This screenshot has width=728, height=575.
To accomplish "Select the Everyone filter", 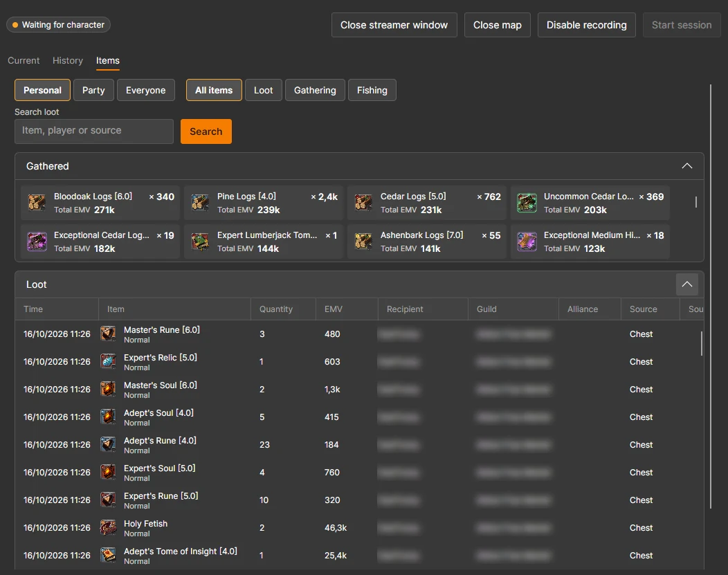I will point(146,90).
